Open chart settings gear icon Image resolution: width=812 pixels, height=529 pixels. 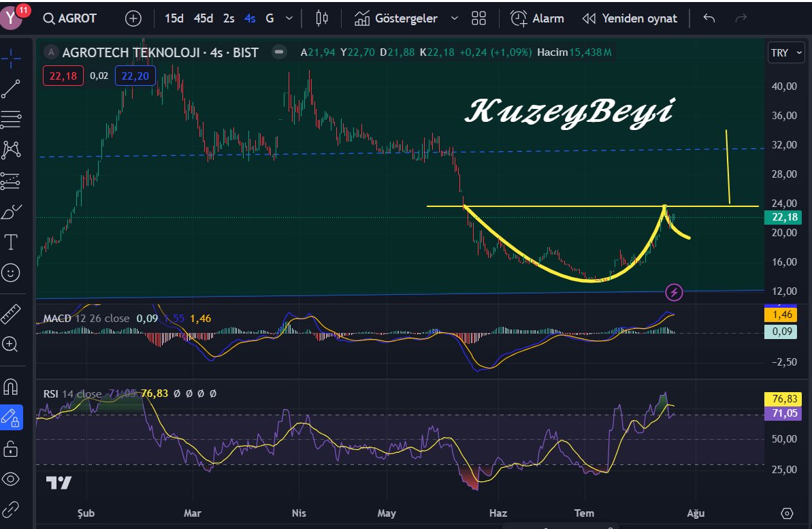[x=787, y=513]
